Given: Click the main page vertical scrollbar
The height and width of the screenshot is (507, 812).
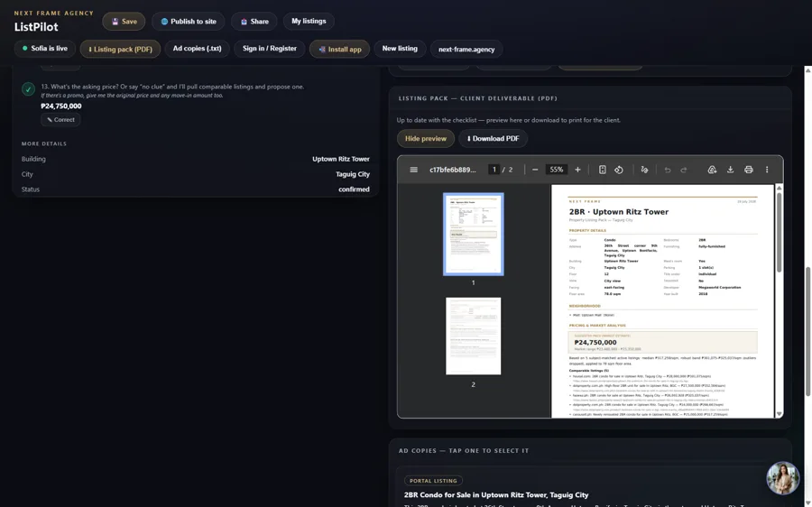Looking at the screenshot, I should tap(807, 331).
